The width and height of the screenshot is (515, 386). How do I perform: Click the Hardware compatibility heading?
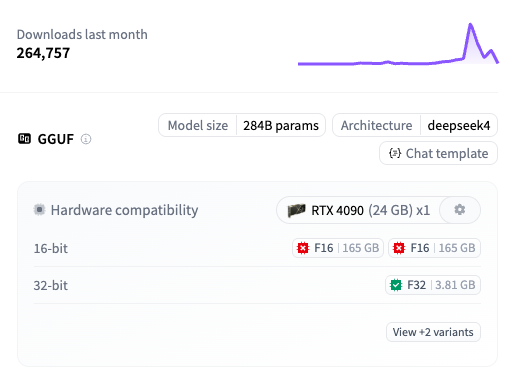click(x=124, y=210)
